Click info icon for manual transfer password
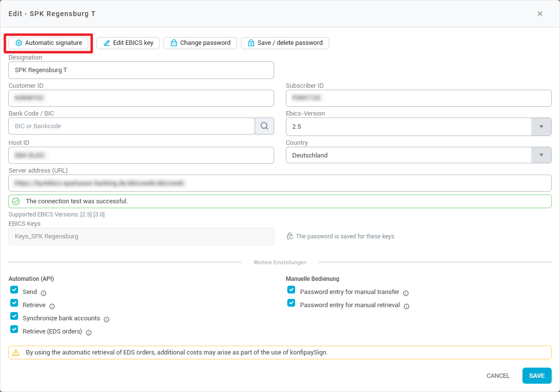Viewport: 560px width, 392px height. 406,293
